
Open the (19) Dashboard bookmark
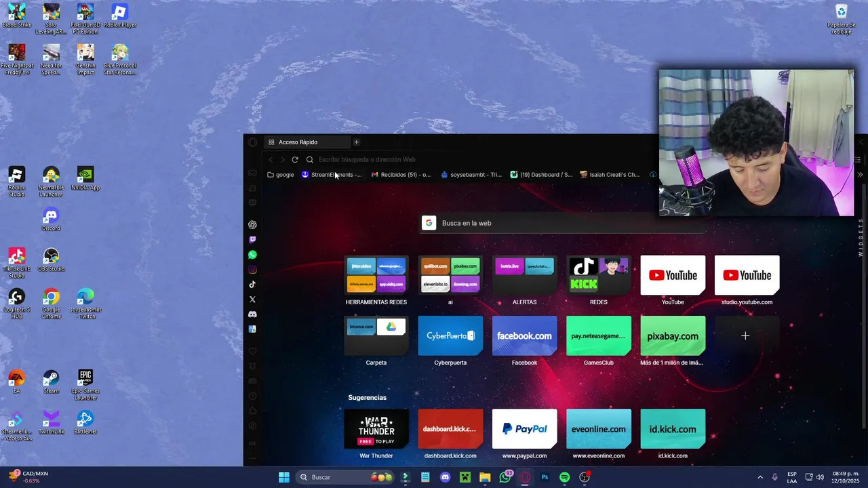pyautogui.click(x=542, y=175)
